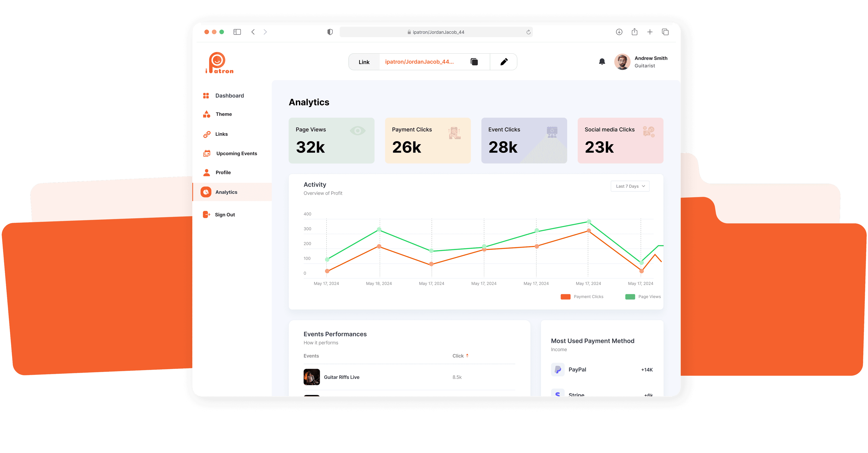The width and height of the screenshot is (868, 453).
Task: Click the browser downloads icon
Action: tap(619, 32)
